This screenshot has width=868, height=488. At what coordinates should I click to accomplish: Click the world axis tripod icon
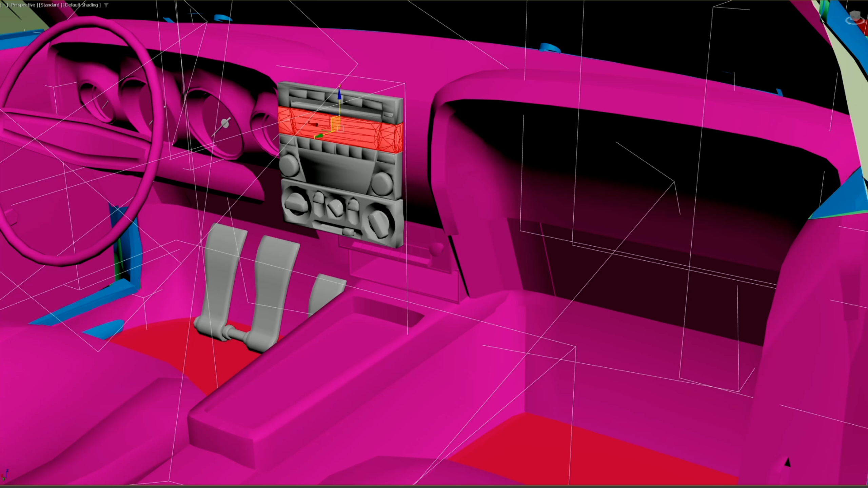click(x=4, y=475)
